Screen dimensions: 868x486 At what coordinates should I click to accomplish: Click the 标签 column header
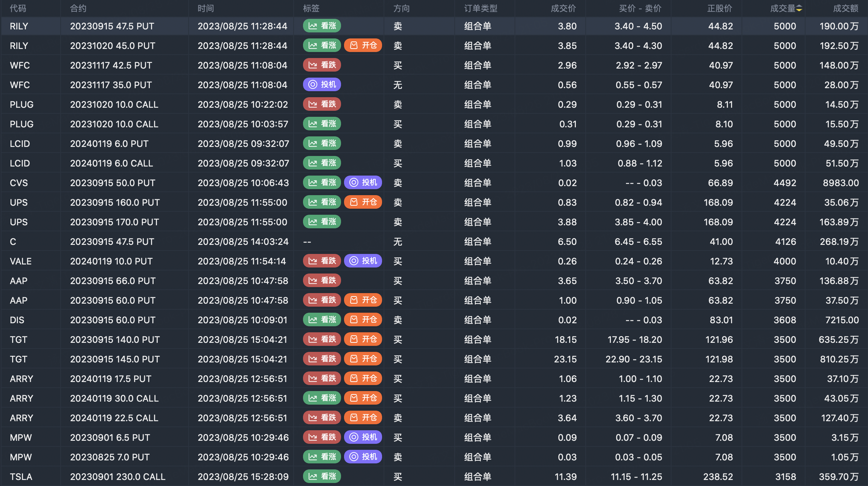click(x=311, y=8)
